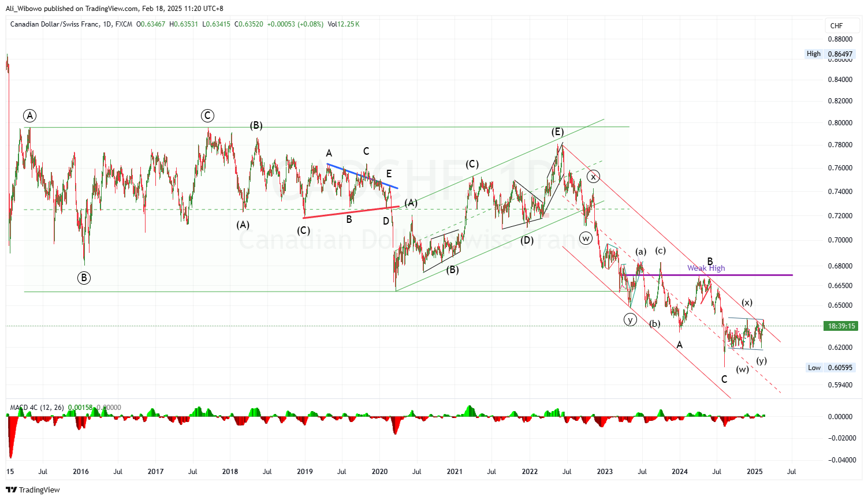Click the 0.70000 price axis value
This screenshot has width=868, height=500.
[x=840, y=240]
